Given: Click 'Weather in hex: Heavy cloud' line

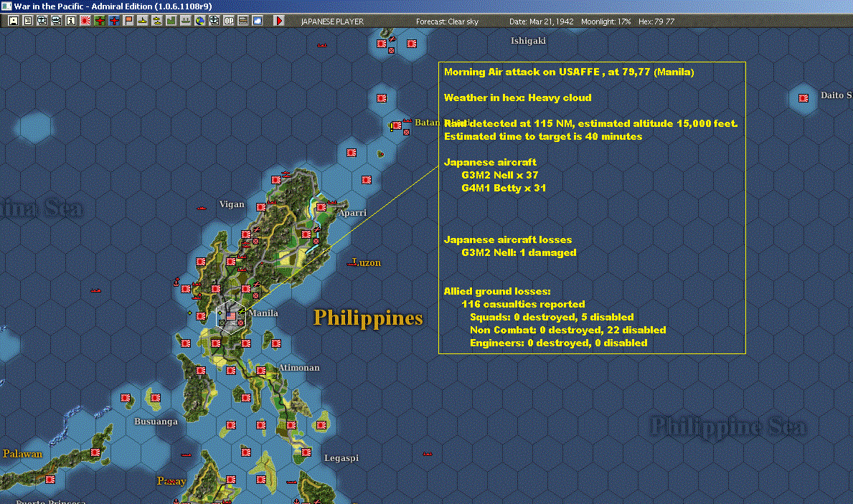Looking at the screenshot, I should tap(517, 98).
